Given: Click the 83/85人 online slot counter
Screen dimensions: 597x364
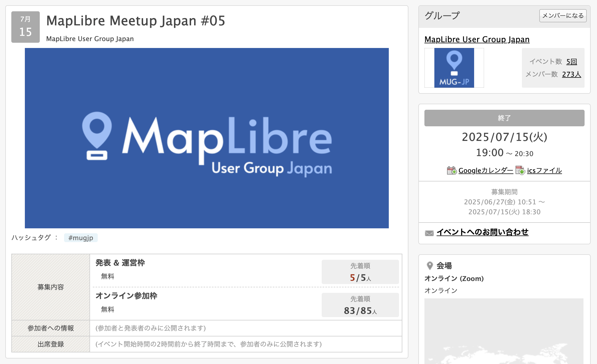Looking at the screenshot, I should (x=360, y=311).
